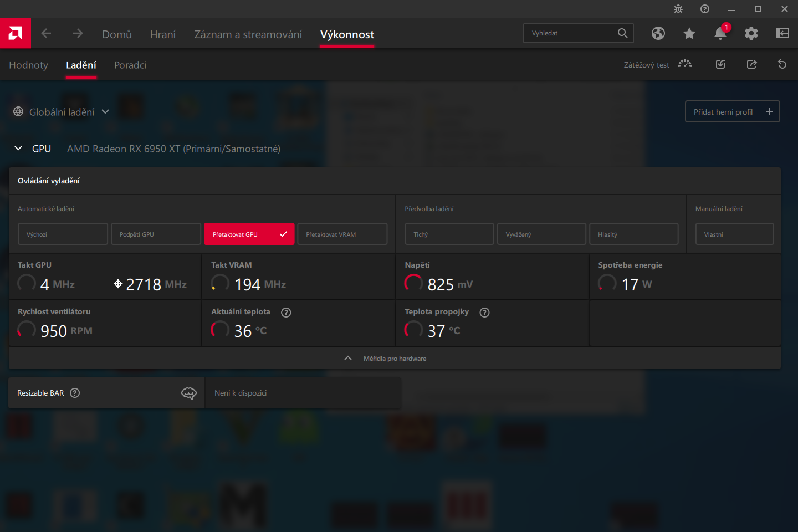
Task: Click the Není k dispozici text
Action: 241,393
